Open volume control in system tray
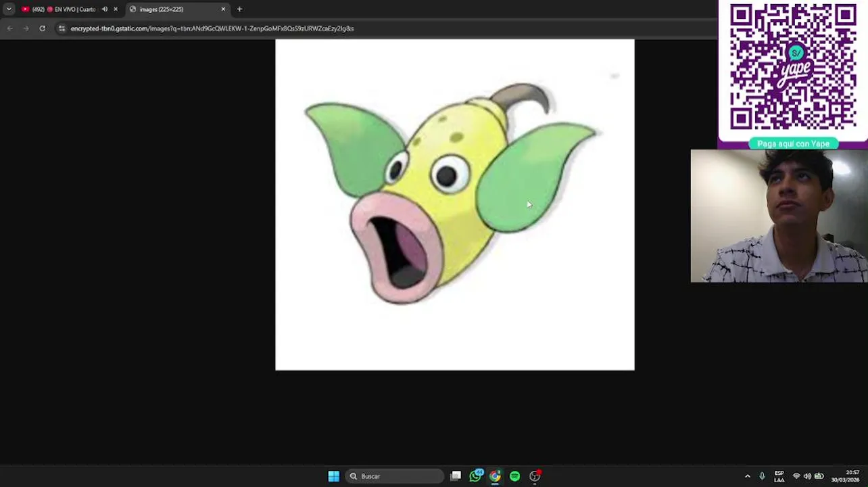The height and width of the screenshot is (487, 868). [807, 476]
